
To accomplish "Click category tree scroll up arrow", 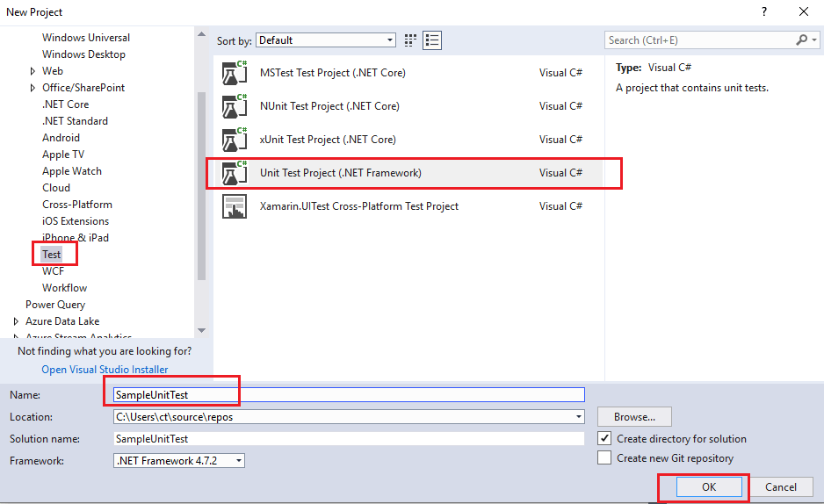I will click(201, 34).
